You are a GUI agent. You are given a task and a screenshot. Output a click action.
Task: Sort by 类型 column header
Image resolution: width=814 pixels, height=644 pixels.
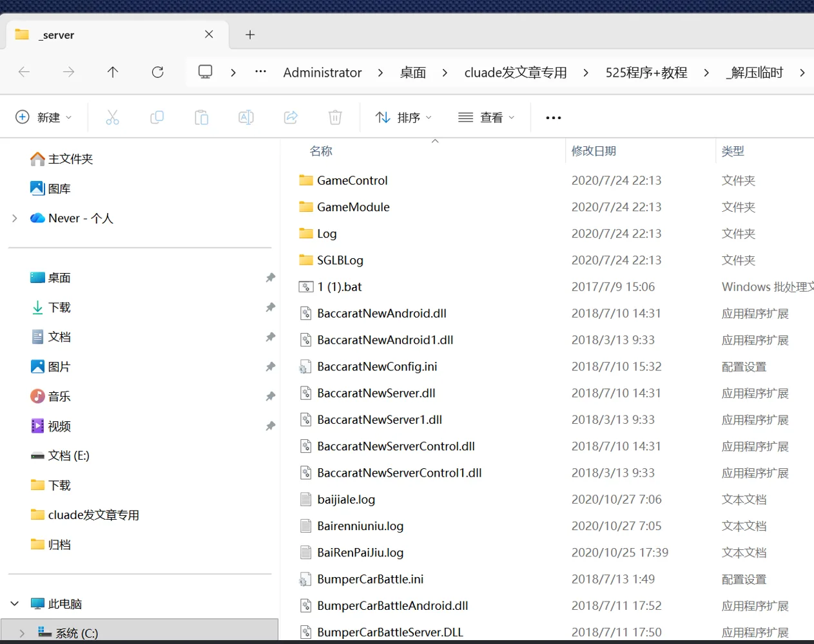point(733,151)
